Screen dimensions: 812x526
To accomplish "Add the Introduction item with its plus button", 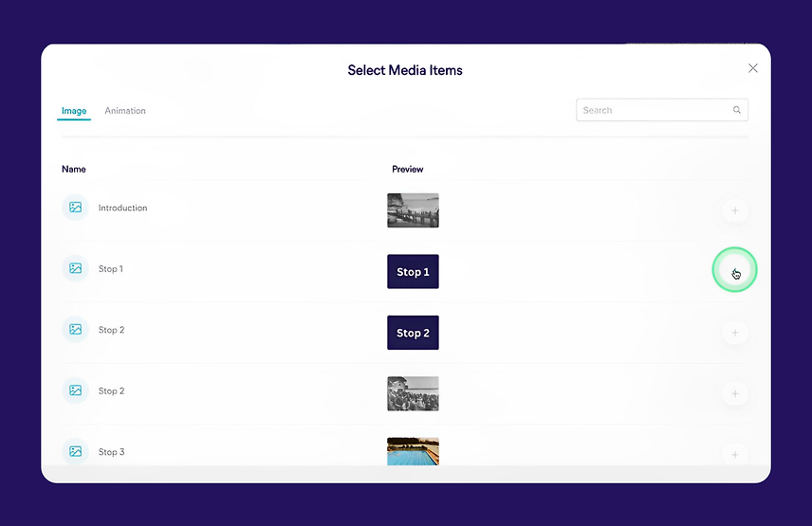I will (734, 210).
